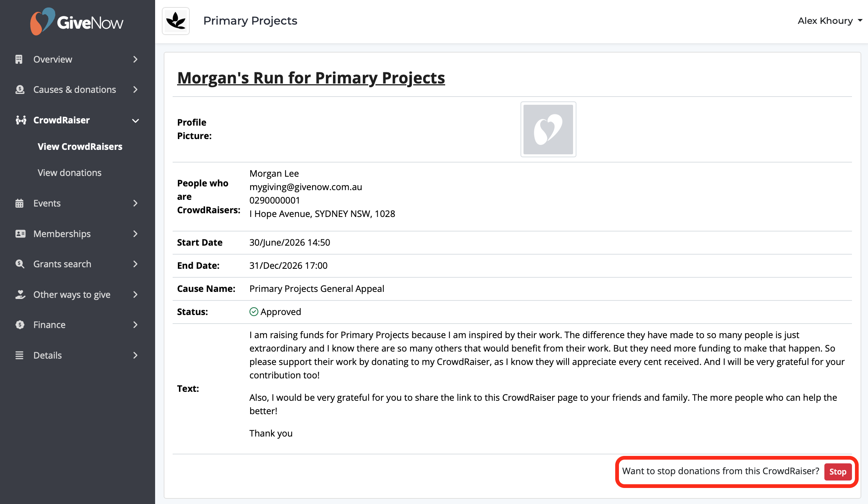Open the Alex Khoury user dropdown

point(830,21)
